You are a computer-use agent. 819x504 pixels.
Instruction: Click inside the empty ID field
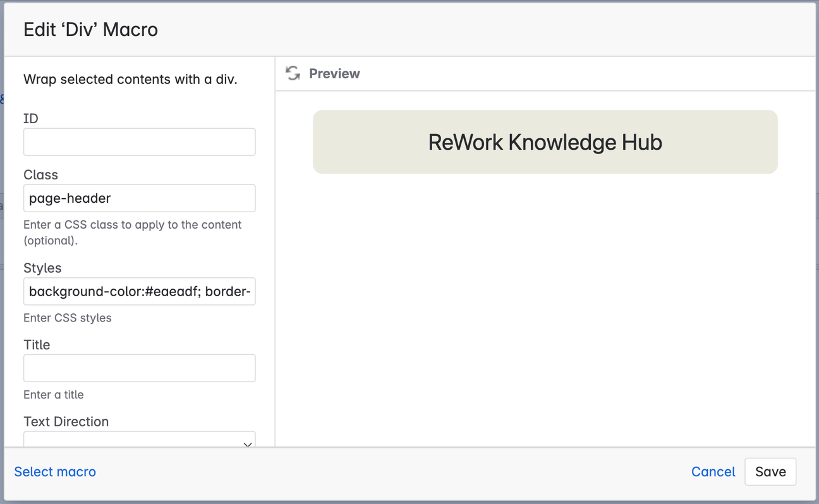coord(139,141)
